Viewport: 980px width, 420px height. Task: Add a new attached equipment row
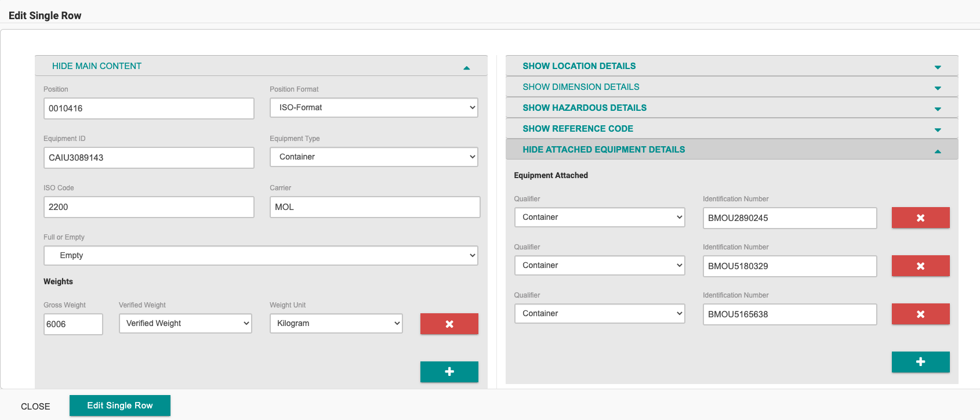tap(920, 362)
